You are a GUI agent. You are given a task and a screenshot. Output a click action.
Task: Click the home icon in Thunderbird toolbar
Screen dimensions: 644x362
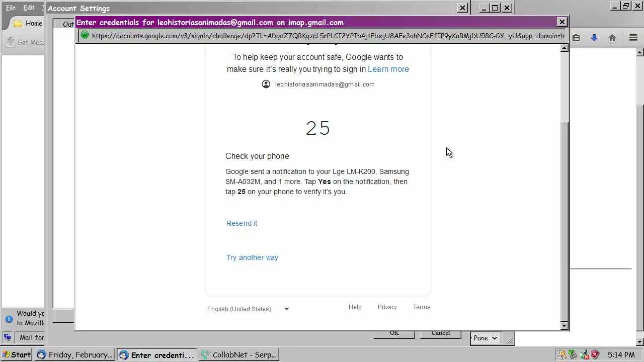point(612,38)
